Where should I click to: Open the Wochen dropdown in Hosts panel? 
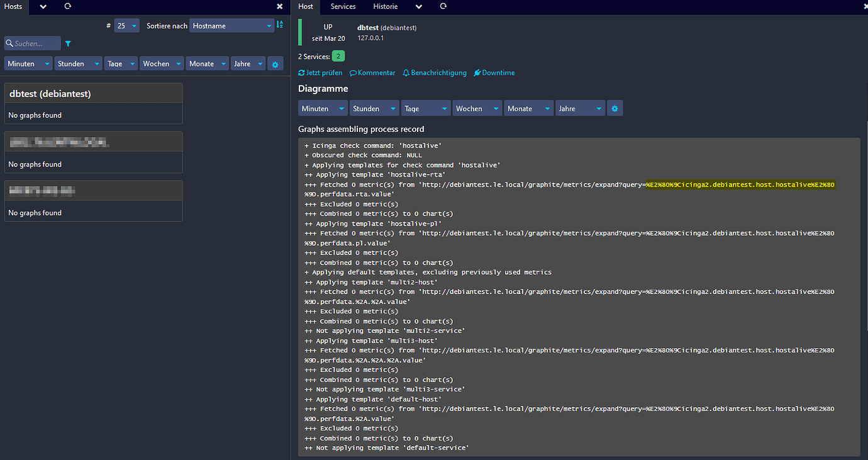pos(162,63)
